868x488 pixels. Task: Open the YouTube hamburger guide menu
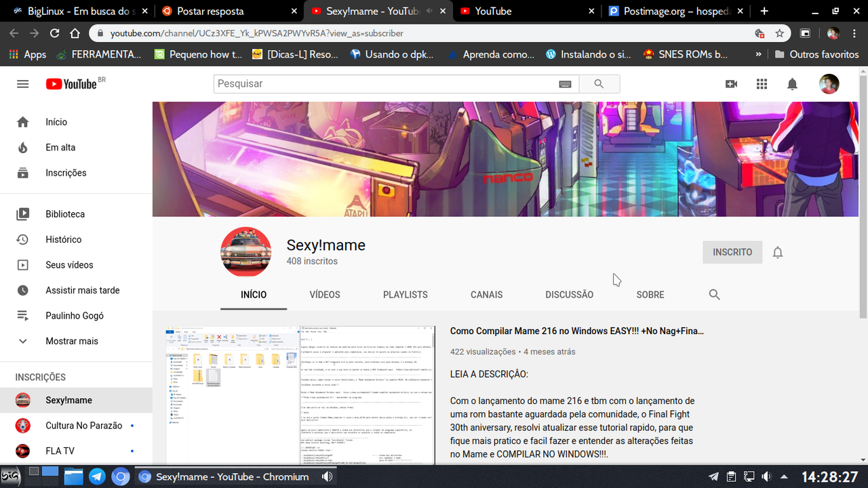[23, 84]
